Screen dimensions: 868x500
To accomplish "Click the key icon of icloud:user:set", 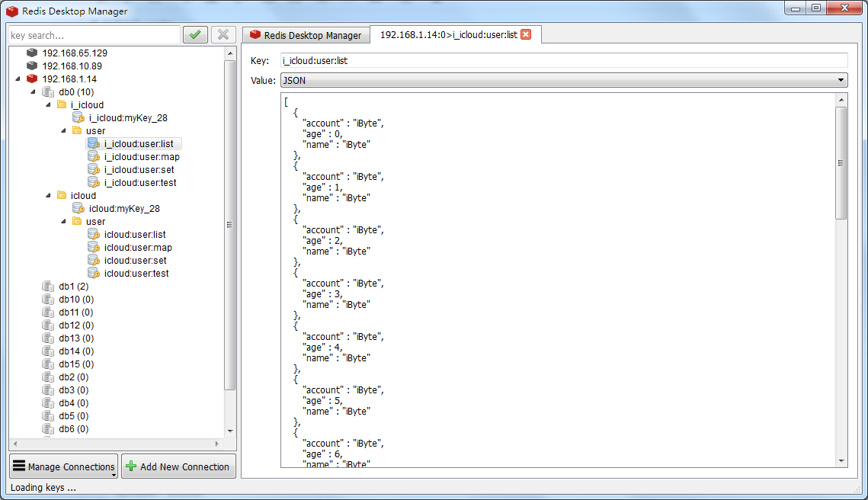I will tap(94, 260).
